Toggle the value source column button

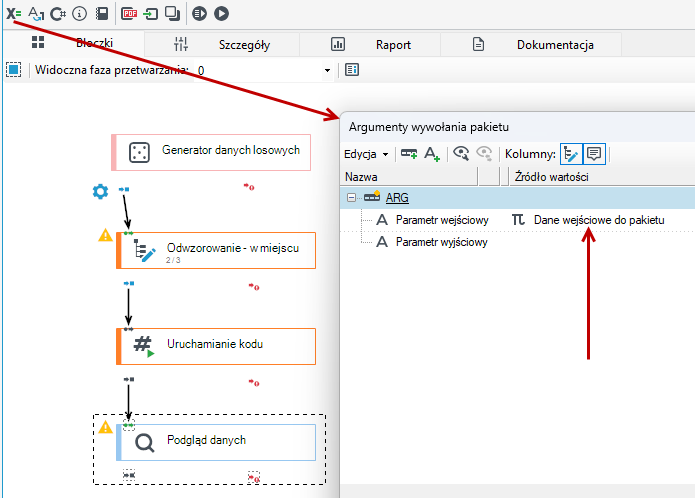click(571, 154)
